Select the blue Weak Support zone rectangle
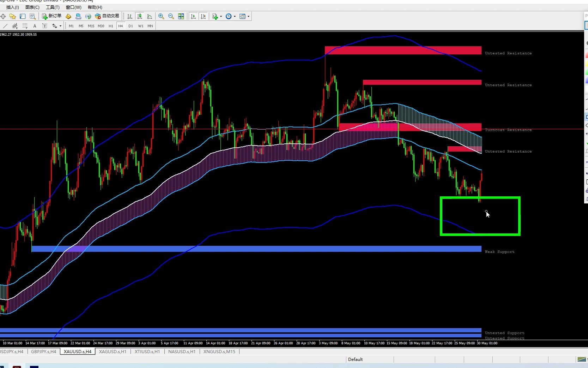Image resolution: width=588 pixels, height=368 pixels. tap(256, 249)
